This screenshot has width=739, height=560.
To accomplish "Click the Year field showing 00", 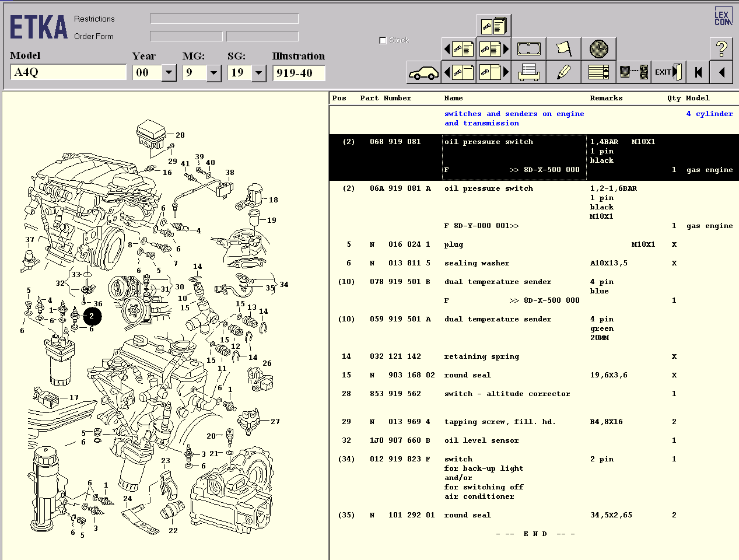I will 147,73.
